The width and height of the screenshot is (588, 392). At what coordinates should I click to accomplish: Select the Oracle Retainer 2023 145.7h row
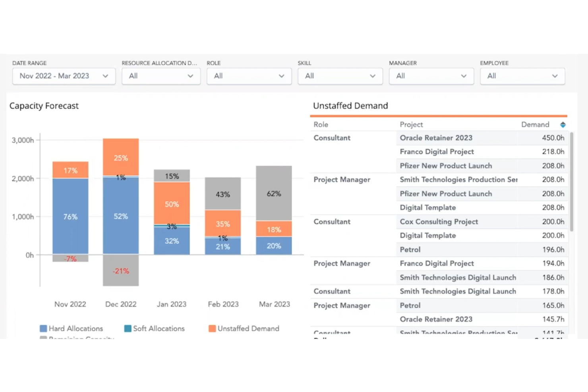coord(482,319)
